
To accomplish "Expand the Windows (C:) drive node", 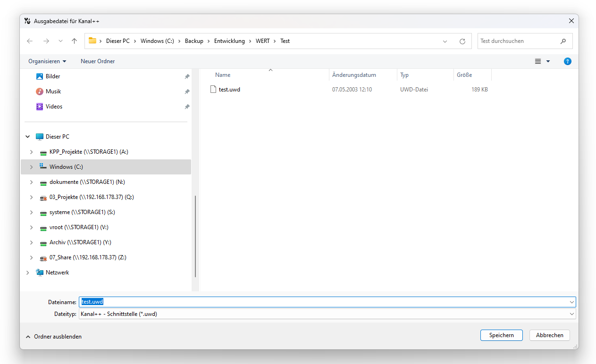I will (x=32, y=167).
